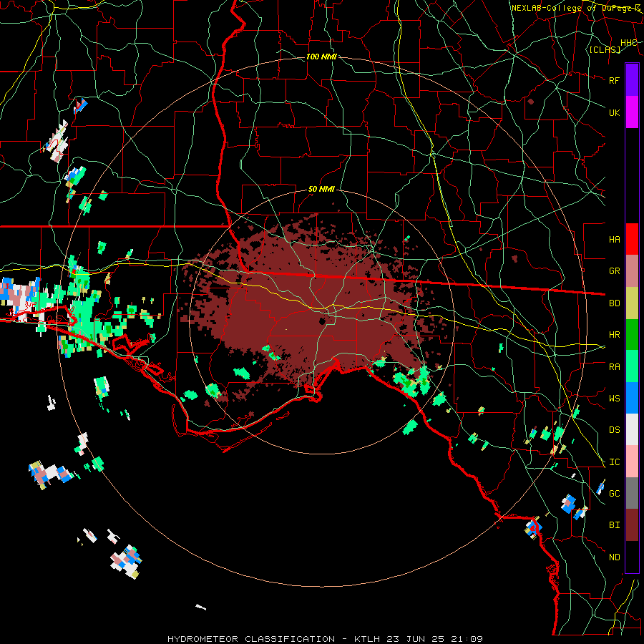644x644 pixels.
Task: Click the BI legend label
Action: click(x=614, y=525)
